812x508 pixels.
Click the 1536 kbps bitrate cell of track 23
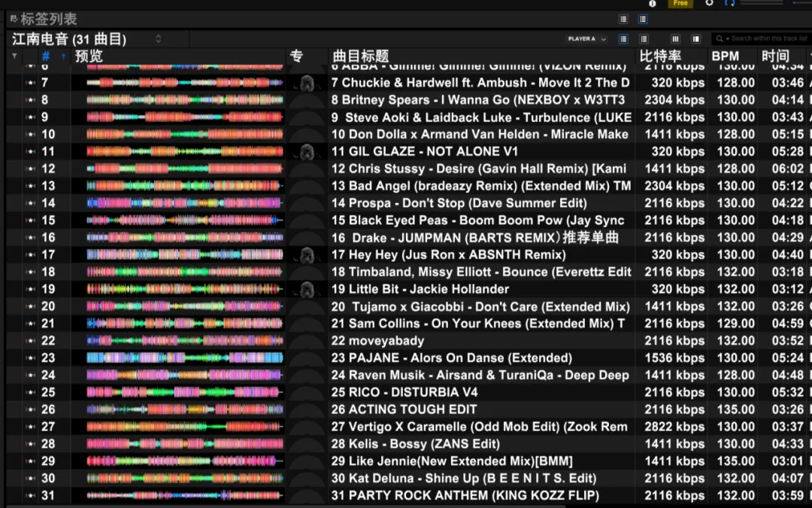point(674,357)
